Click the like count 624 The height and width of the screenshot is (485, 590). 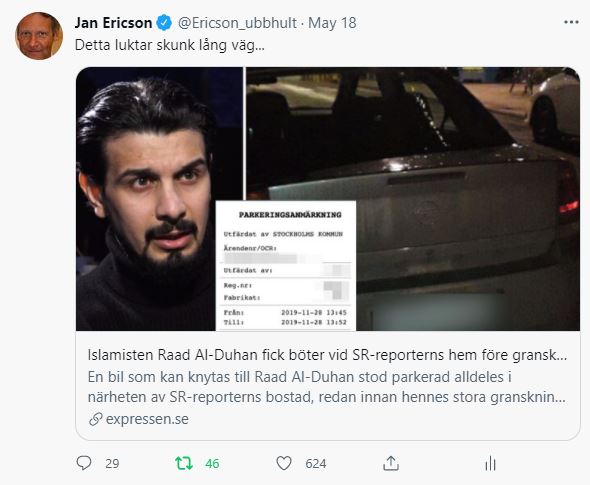[x=316, y=464]
